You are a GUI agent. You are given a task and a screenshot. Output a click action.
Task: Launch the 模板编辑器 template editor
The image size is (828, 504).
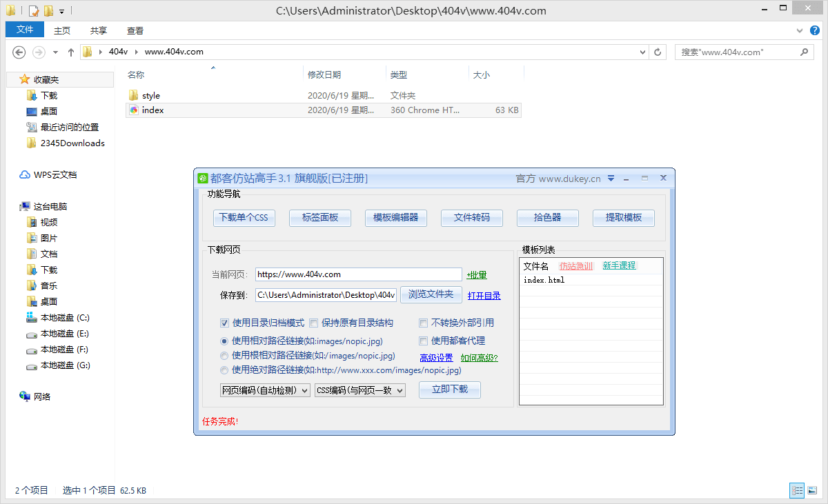(x=395, y=218)
